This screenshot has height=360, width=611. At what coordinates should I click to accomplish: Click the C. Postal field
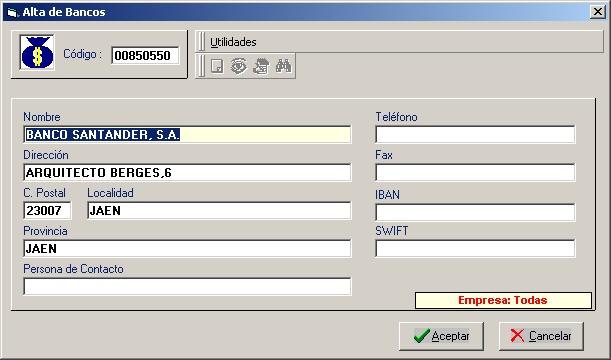(48, 211)
